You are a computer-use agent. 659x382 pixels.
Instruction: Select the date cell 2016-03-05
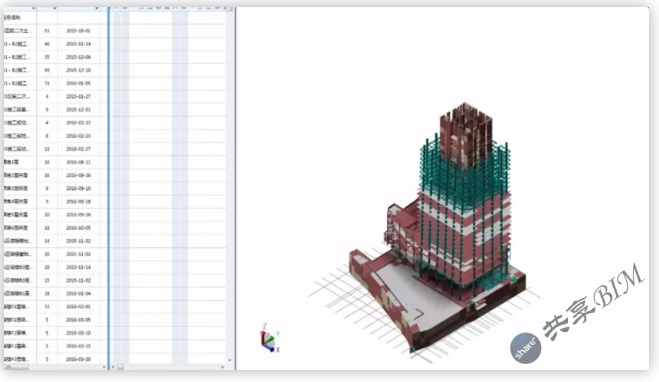tap(78, 320)
